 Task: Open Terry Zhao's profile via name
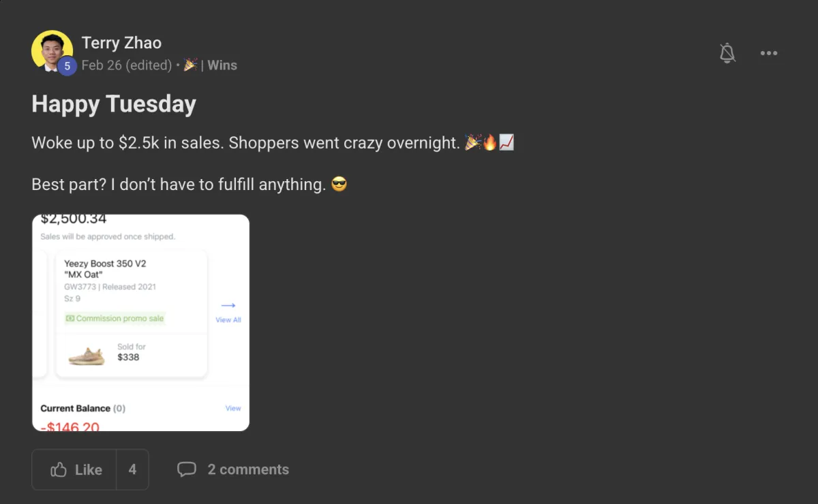click(121, 43)
